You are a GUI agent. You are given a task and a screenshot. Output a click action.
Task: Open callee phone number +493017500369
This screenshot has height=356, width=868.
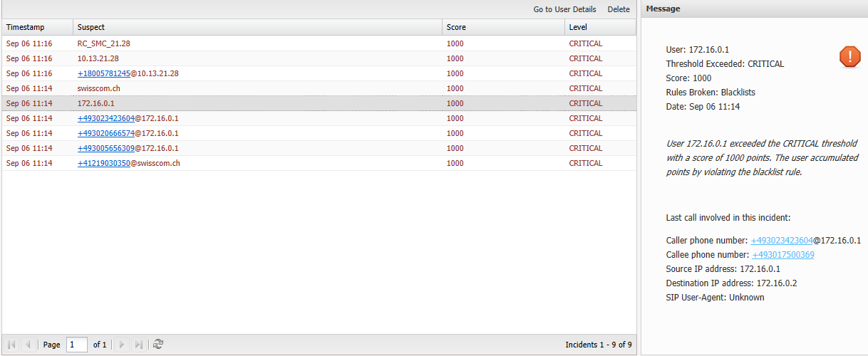783,255
